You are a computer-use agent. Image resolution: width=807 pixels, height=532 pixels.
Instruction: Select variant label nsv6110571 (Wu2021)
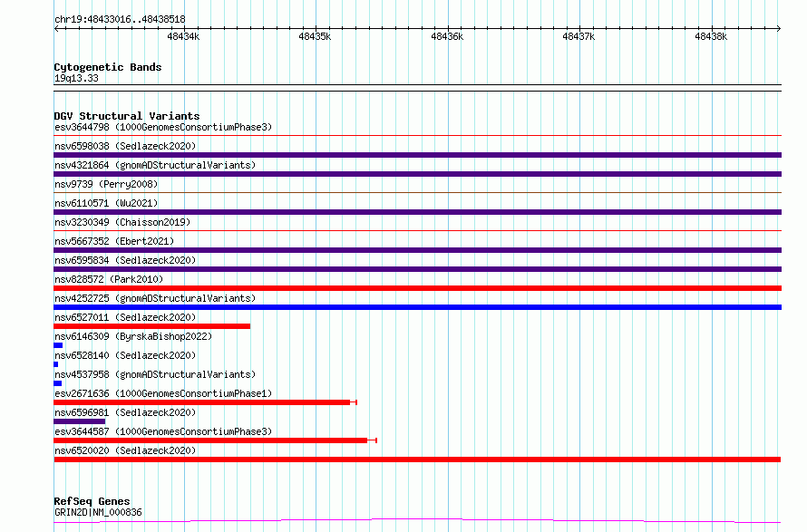(x=106, y=203)
